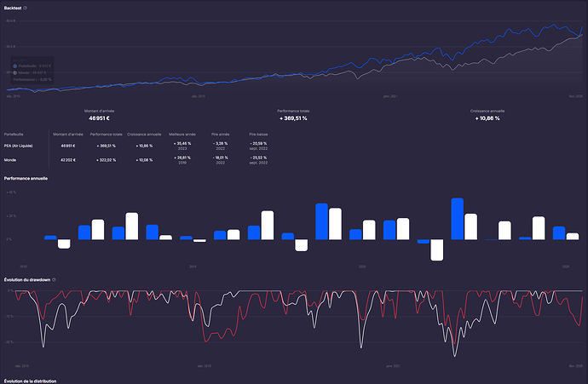Click the lowest white negative bar in Performance annuelle
This screenshot has height=384, width=588.
click(x=437, y=249)
